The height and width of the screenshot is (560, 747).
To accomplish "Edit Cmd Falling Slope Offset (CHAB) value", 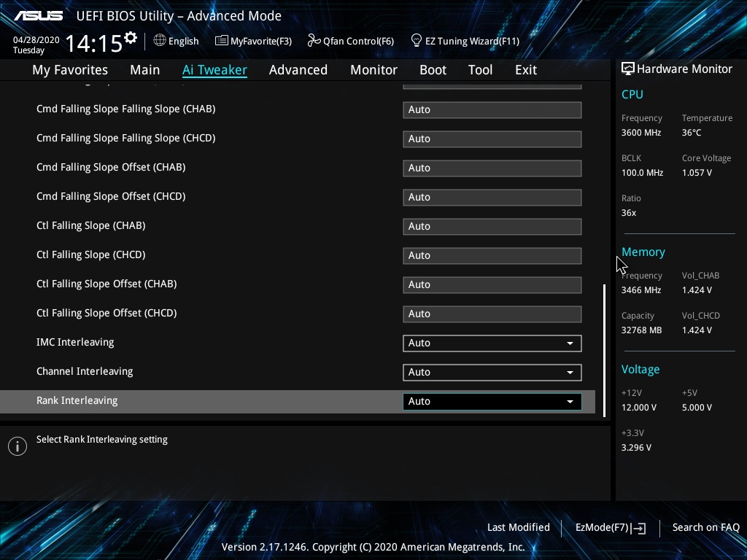I will coord(492,168).
